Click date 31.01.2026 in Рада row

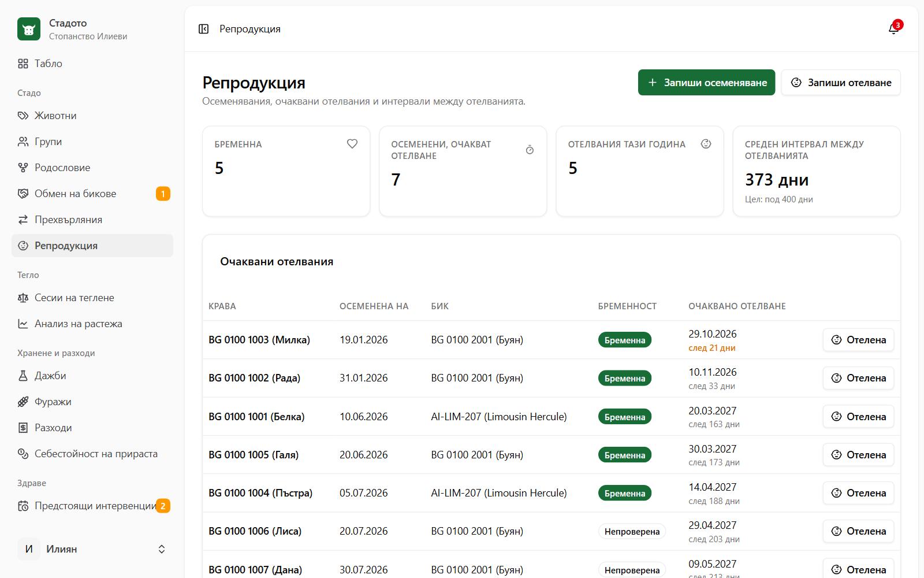click(x=364, y=378)
